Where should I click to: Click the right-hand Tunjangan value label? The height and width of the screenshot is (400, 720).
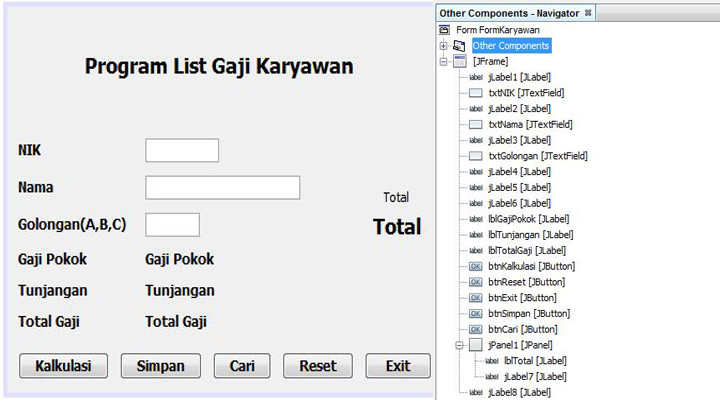tap(180, 290)
